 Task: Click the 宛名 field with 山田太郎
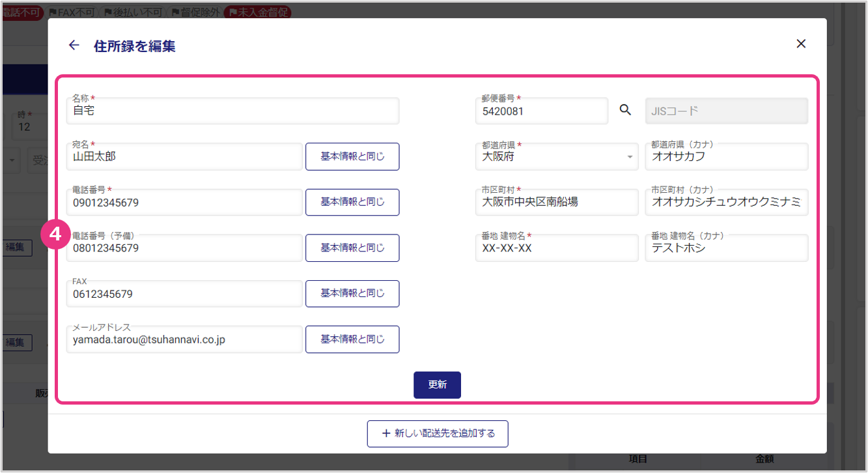tap(184, 157)
